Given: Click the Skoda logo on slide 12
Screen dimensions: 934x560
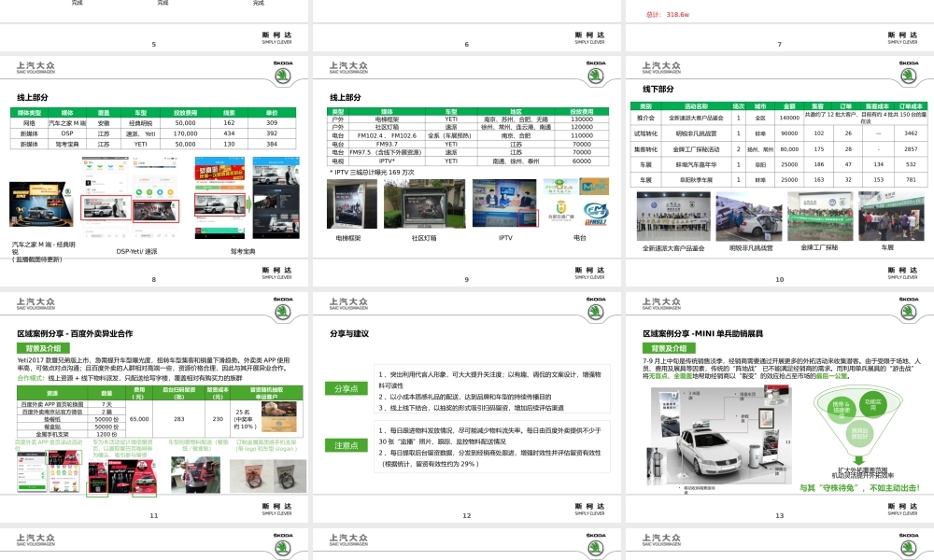Looking at the screenshot, I should (596, 310).
